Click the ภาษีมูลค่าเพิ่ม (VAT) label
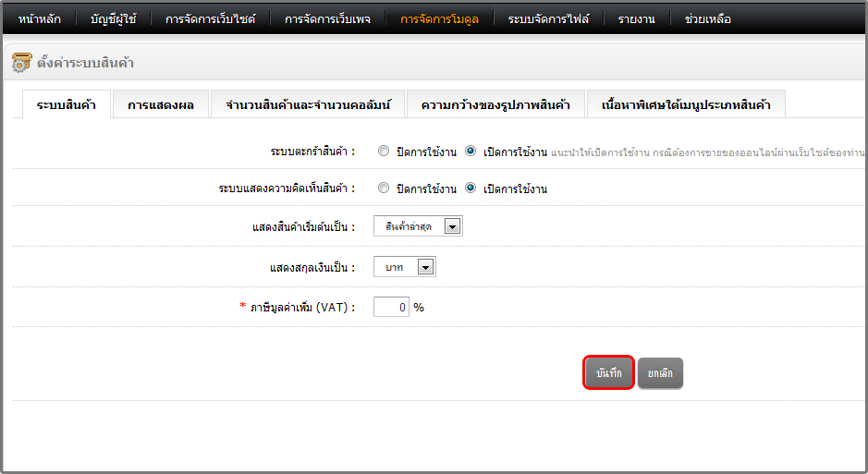Screen dimensions: 868x474 [302, 307]
